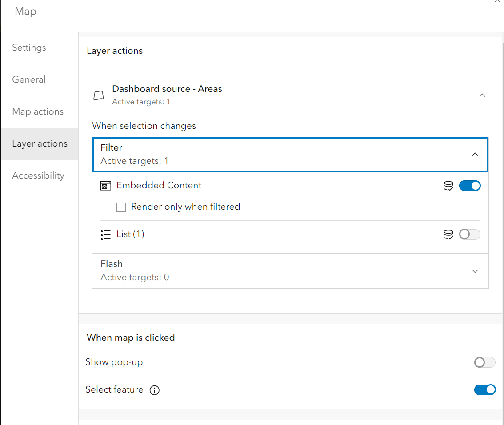Image resolution: width=504 pixels, height=425 pixels.
Task: Disable the Select feature toggle
Action: [x=485, y=389]
